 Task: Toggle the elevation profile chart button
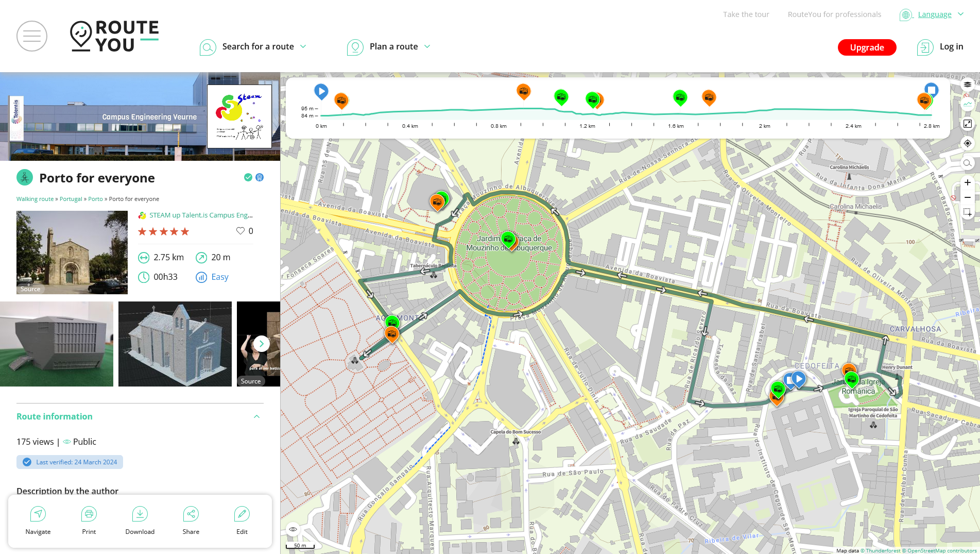point(968,104)
